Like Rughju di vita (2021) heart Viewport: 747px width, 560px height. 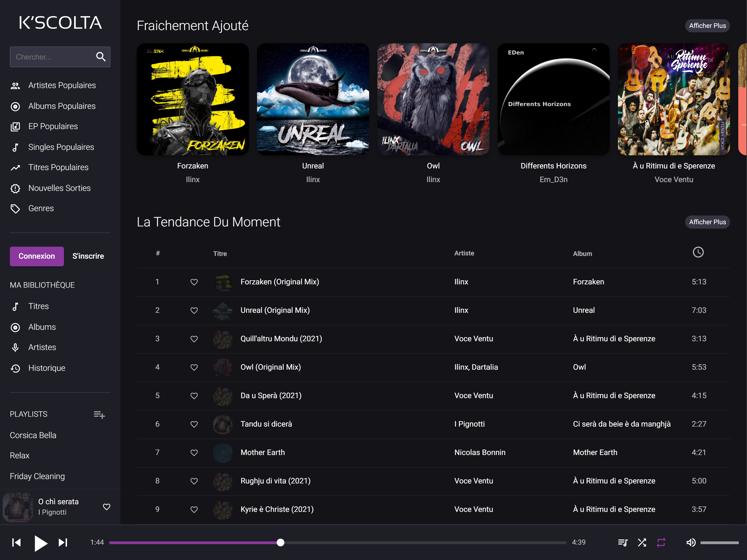[194, 481]
